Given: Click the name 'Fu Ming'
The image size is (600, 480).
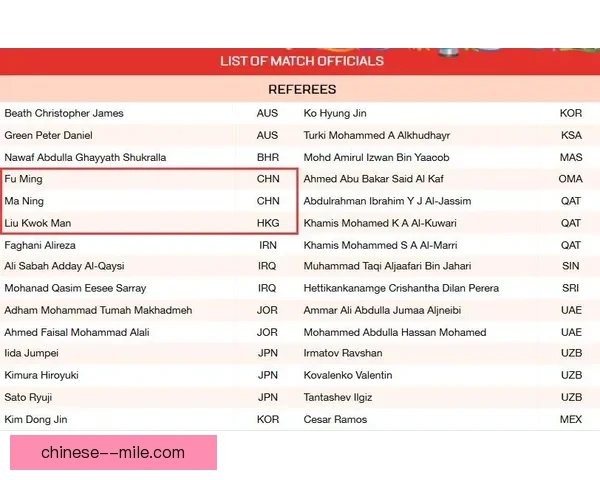Looking at the screenshot, I should click(23, 179).
